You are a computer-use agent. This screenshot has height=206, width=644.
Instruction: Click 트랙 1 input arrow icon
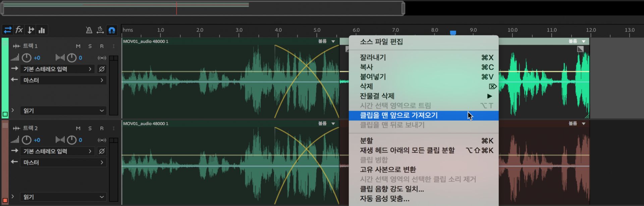coord(14,69)
